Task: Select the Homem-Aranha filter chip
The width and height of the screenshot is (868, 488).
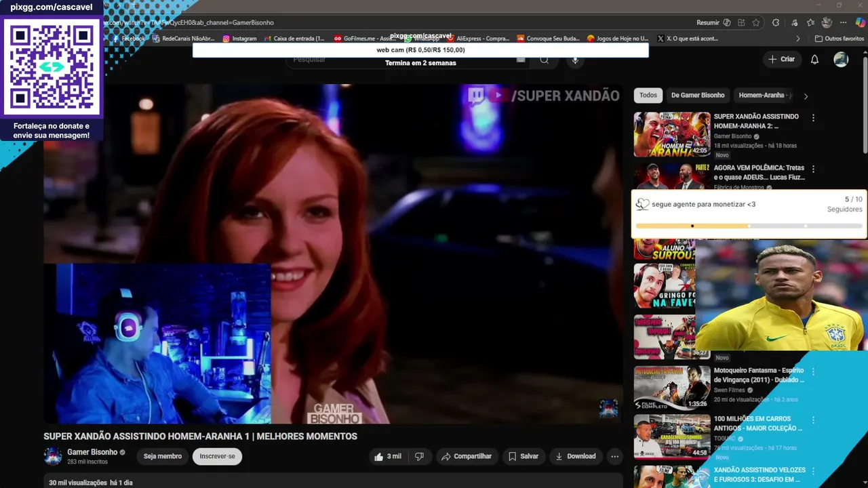Action: tap(765, 95)
